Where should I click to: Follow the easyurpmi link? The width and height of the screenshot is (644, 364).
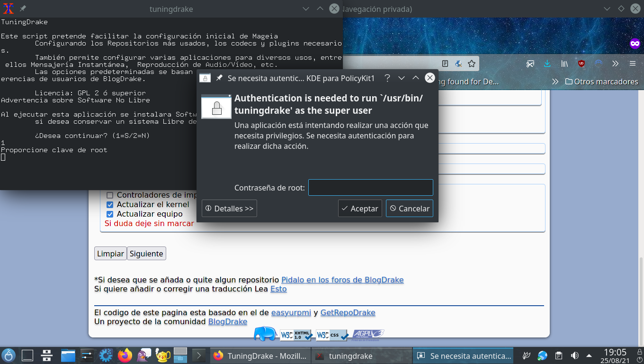coord(291,312)
